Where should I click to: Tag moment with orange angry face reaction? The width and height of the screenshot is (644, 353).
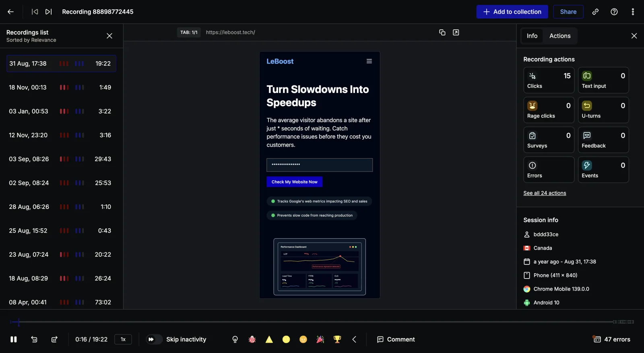[x=303, y=339]
